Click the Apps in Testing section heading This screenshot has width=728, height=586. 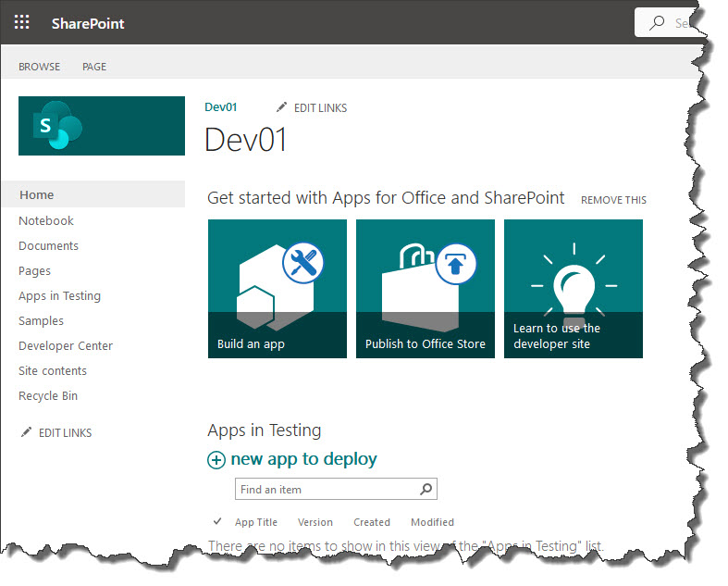(265, 430)
